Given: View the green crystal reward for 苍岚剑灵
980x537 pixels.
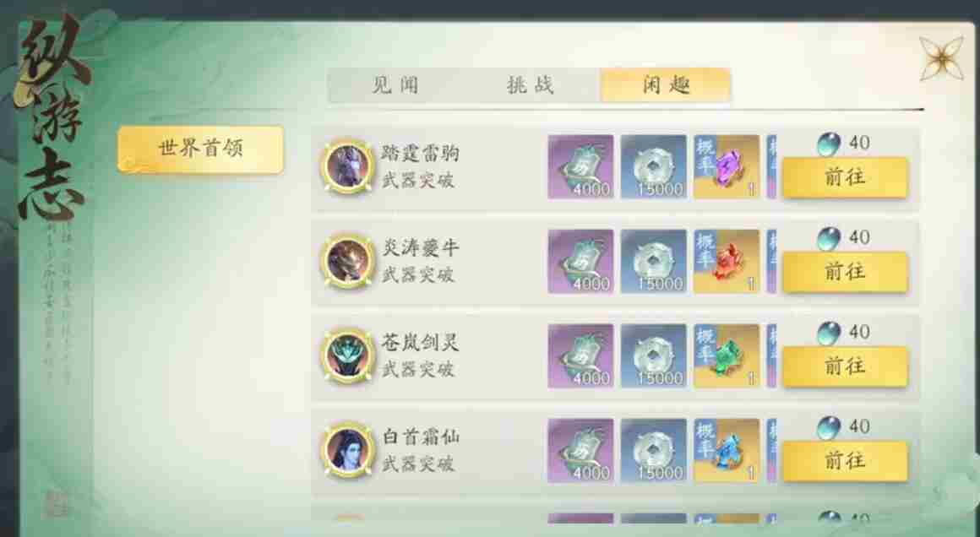Looking at the screenshot, I should 727,356.
